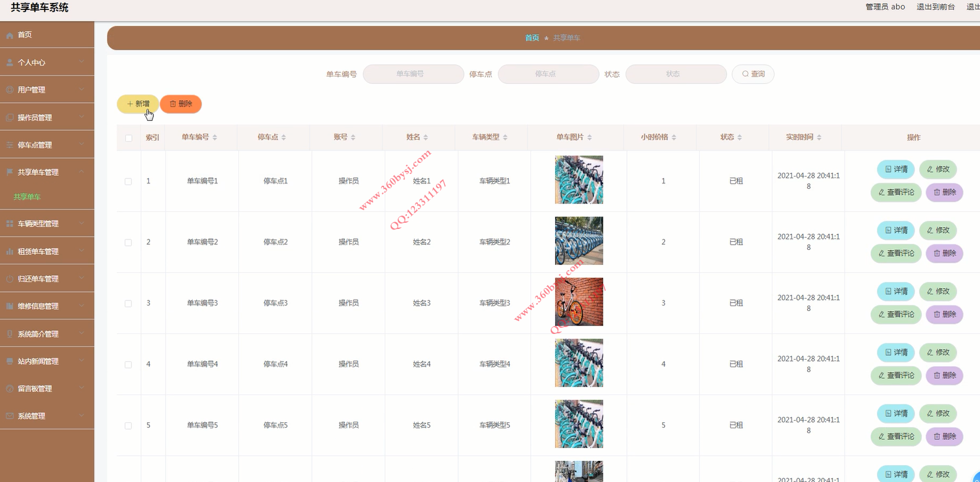The image size is (980, 482).
Task: Click 查看评论 for row 单车编号3
Action: [896, 314]
